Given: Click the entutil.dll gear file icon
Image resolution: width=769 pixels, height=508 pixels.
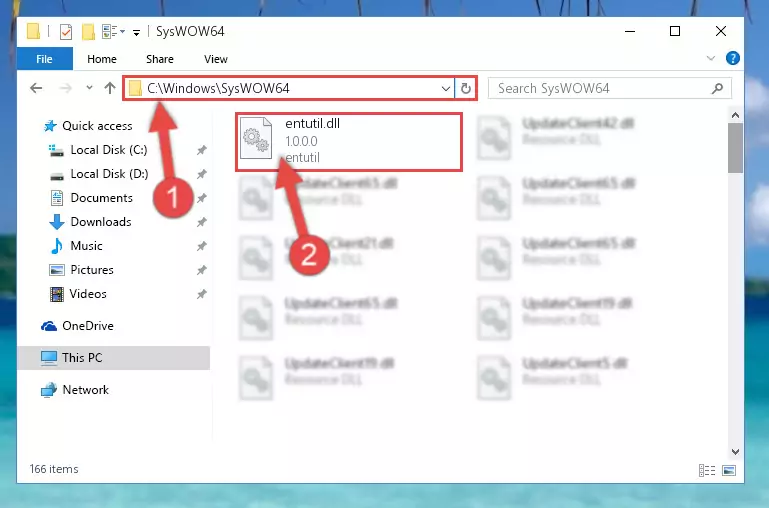Looking at the screenshot, I should click(256, 138).
